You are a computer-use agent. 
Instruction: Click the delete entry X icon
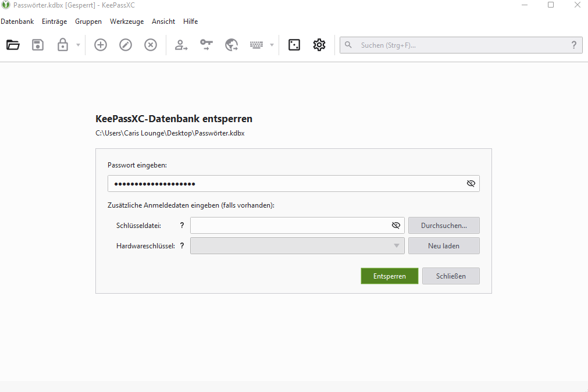tap(151, 45)
